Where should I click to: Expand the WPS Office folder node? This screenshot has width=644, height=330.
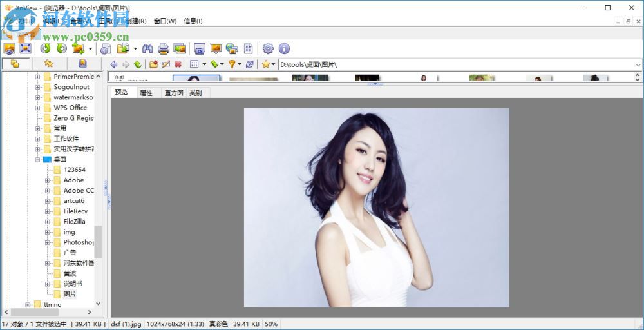(37, 108)
